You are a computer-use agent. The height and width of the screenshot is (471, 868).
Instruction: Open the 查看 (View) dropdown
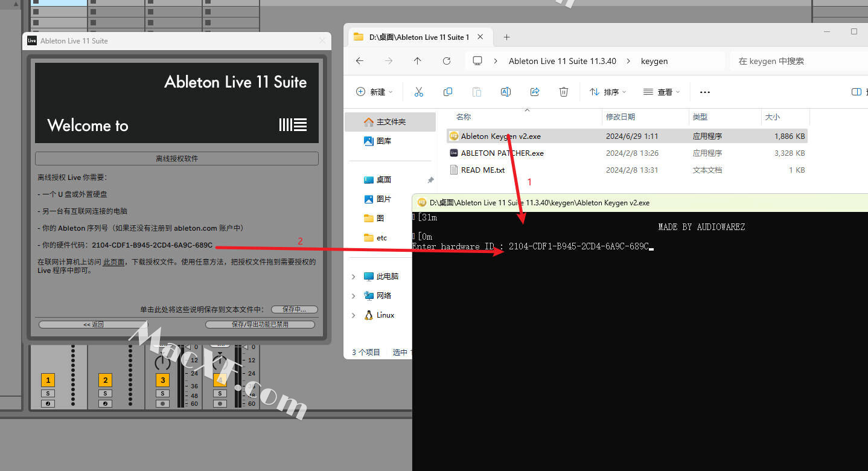662,92
